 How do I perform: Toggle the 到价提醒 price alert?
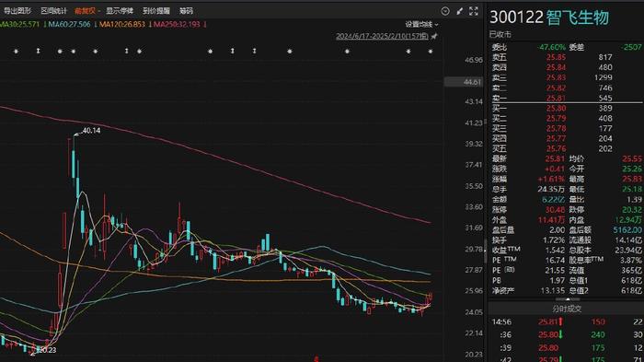(x=156, y=11)
